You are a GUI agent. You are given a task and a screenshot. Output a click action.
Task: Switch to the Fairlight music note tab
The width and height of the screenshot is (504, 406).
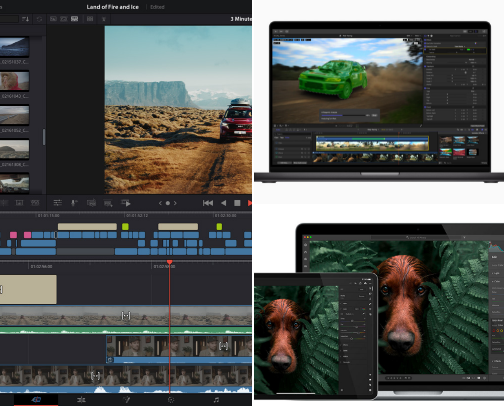[216, 400]
